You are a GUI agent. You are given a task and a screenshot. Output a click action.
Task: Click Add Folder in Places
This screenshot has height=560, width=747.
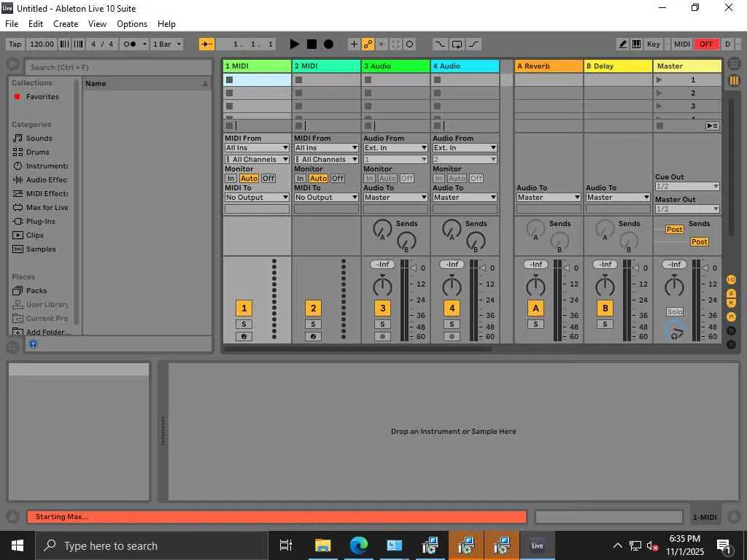coord(42,332)
